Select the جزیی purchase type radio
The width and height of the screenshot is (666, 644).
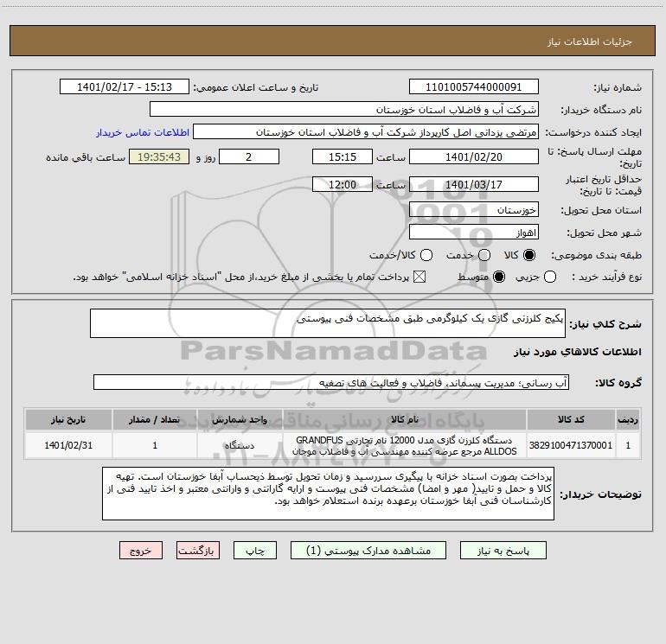[549, 277]
